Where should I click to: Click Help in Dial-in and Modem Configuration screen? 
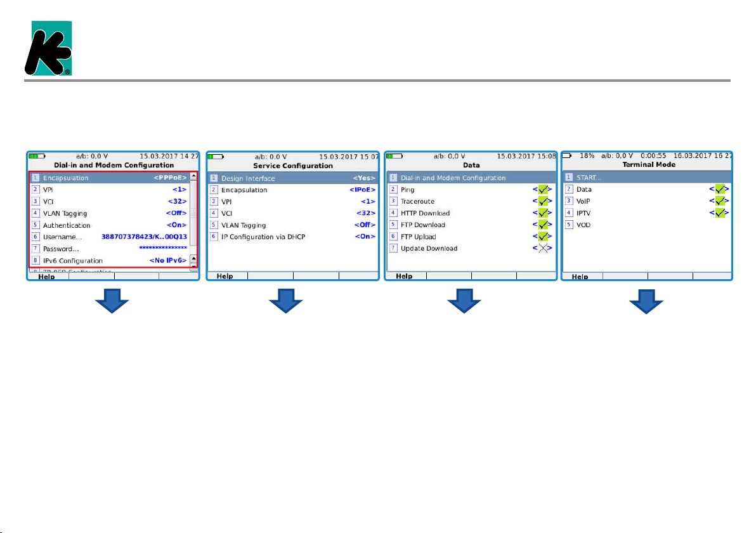(x=47, y=277)
